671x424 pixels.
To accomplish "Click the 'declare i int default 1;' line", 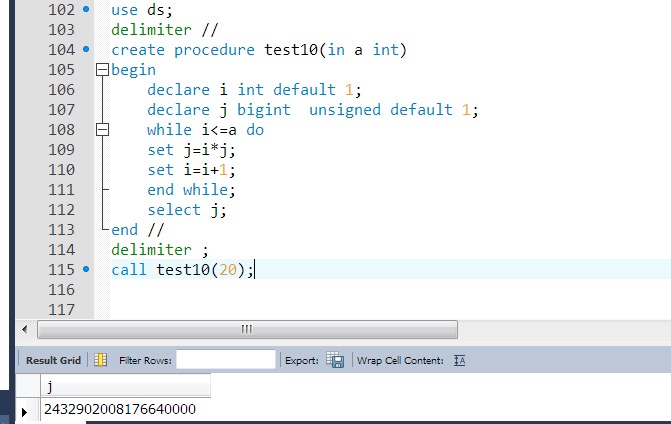I will [x=254, y=90].
